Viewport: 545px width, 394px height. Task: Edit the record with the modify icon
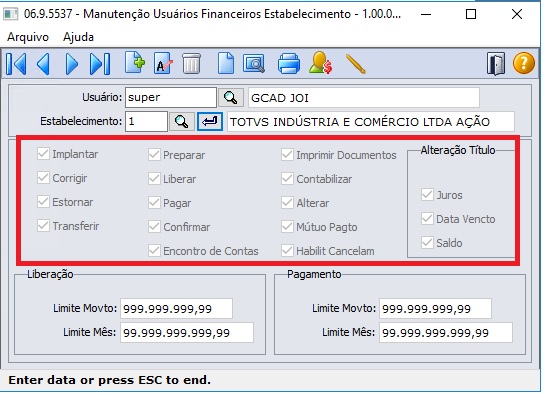[163, 63]
